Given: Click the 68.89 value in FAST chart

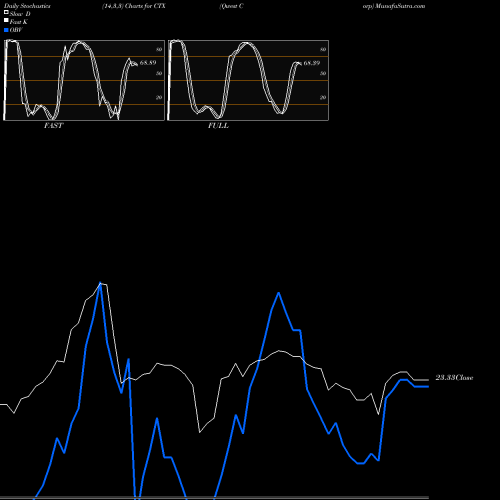Looking at the screenshot, I should click(x=148, y=63).
